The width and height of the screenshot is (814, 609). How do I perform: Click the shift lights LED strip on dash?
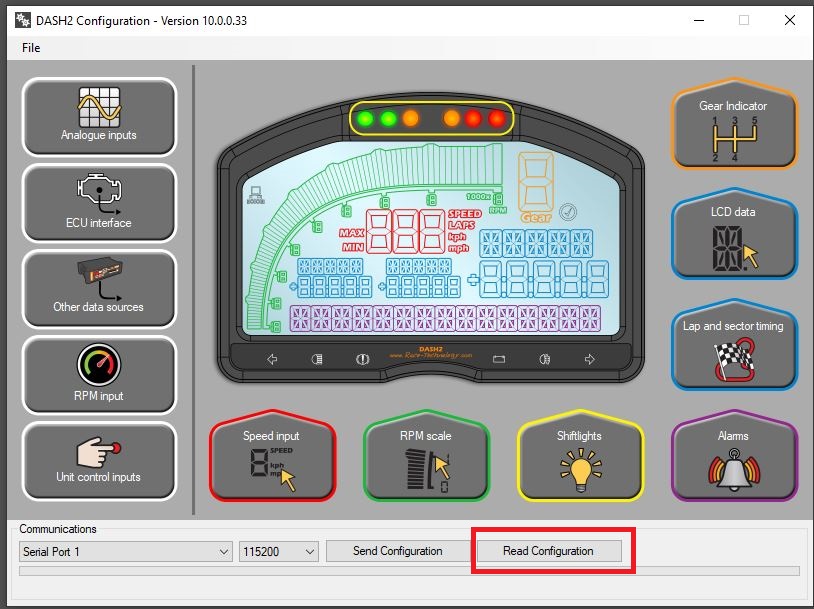(x=432, y=119)
